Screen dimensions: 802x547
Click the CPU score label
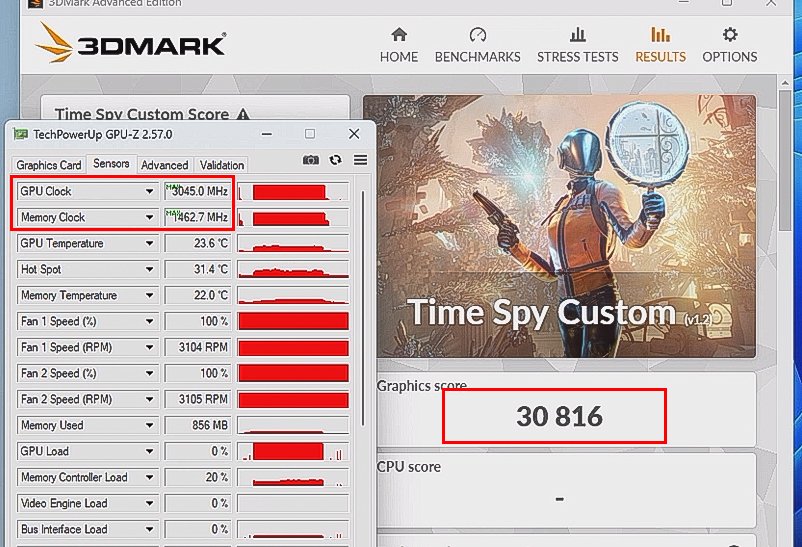coord(409,467)
